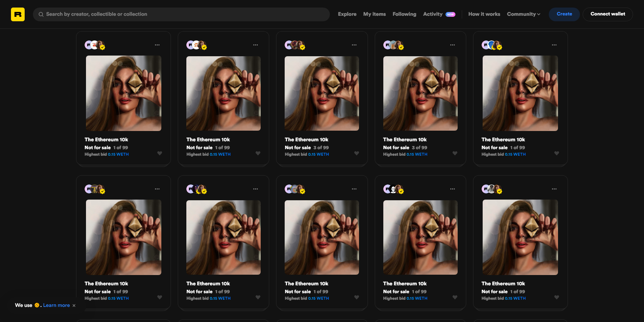Open the artwork on top row's third card
The image size is (644, 322).
point(322,93)
